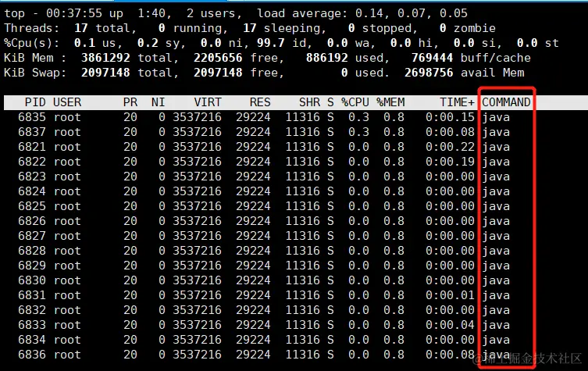Select PID 6829 in process list
588x371 pixels.
(x=32, y=266)
